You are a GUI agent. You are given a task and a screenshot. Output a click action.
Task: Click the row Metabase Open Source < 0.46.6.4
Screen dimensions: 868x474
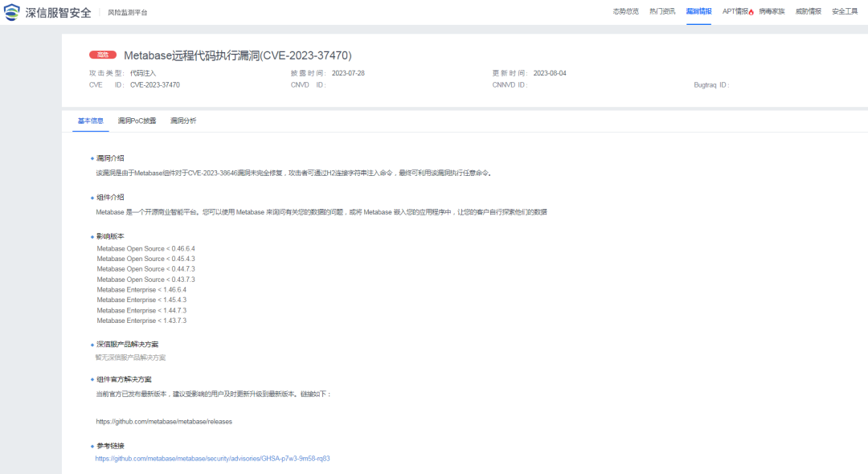(145, 249)
